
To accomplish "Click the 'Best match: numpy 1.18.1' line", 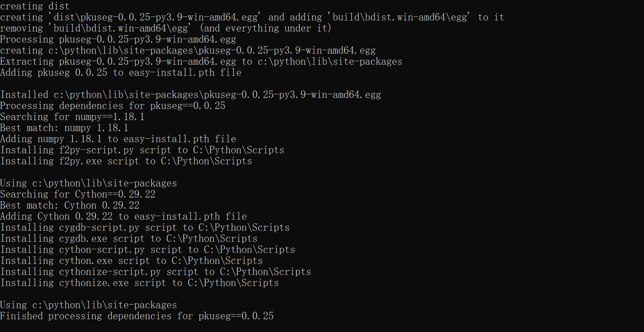I will pos(64,128).
